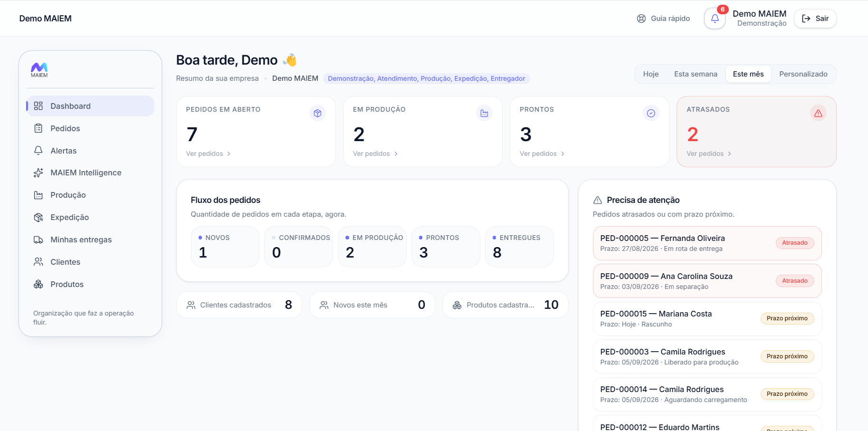Click the Clientes people icon in the sidebar

click(x=38, y=262)
